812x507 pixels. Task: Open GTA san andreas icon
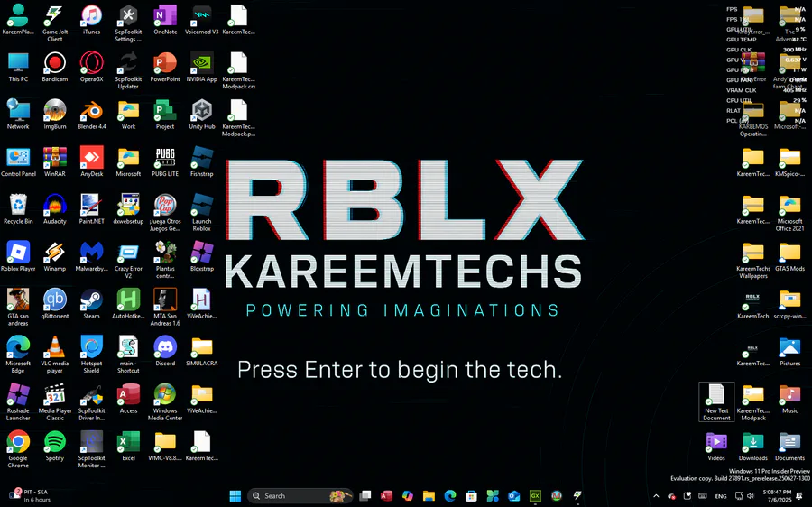tap(18, 308)
